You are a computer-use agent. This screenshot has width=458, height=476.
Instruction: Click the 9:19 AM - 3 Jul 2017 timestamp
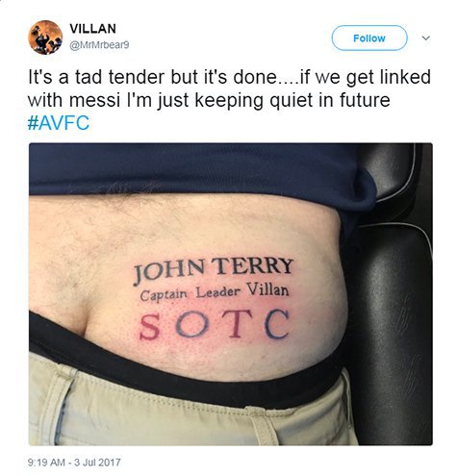74,463
